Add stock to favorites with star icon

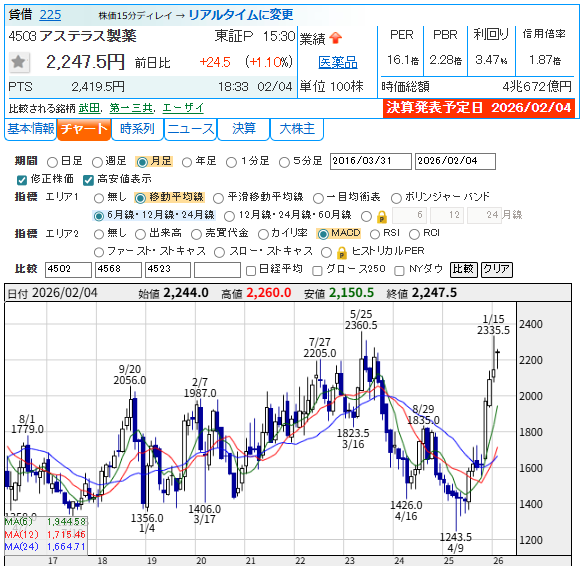tap(19, 62)
